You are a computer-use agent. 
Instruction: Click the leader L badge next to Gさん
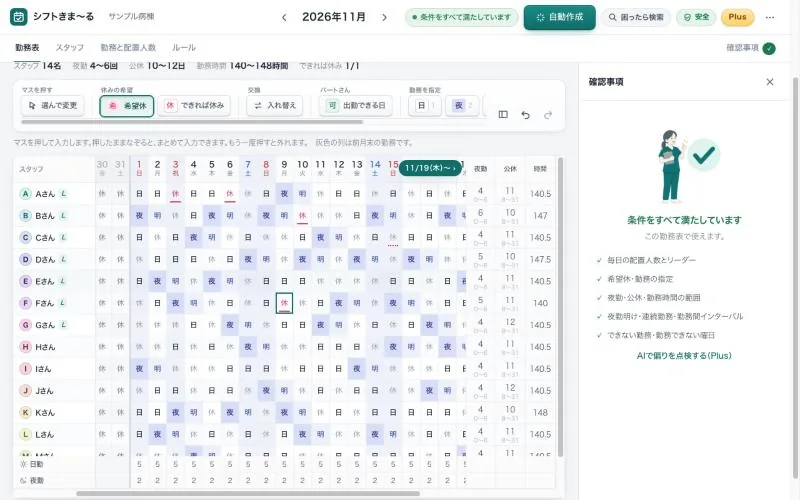[x=63, y=325]
